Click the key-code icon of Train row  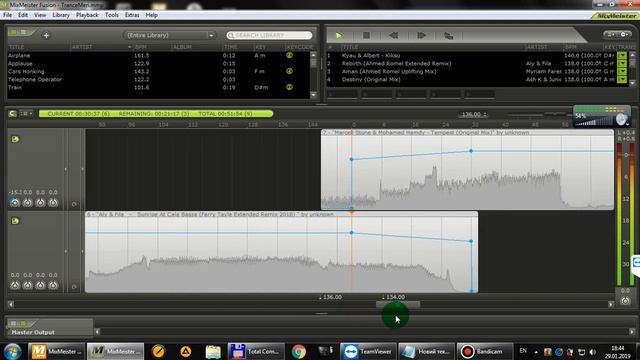(x=289, y=87)
